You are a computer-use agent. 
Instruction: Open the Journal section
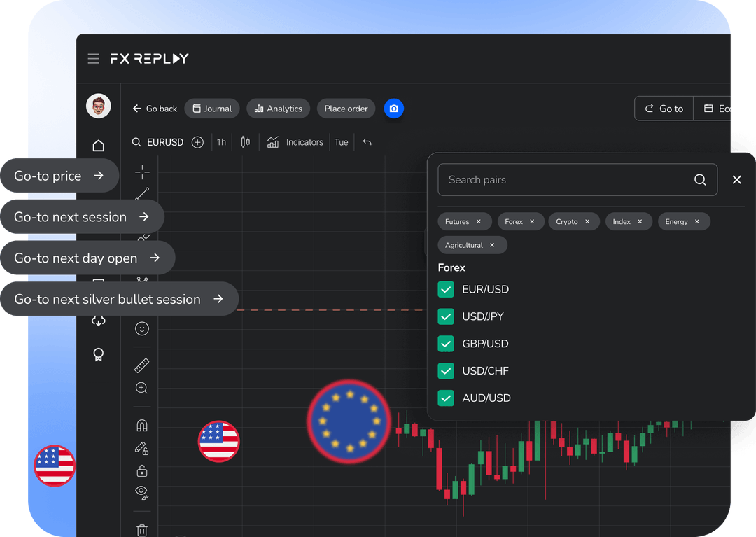click(x=211, y=109)
